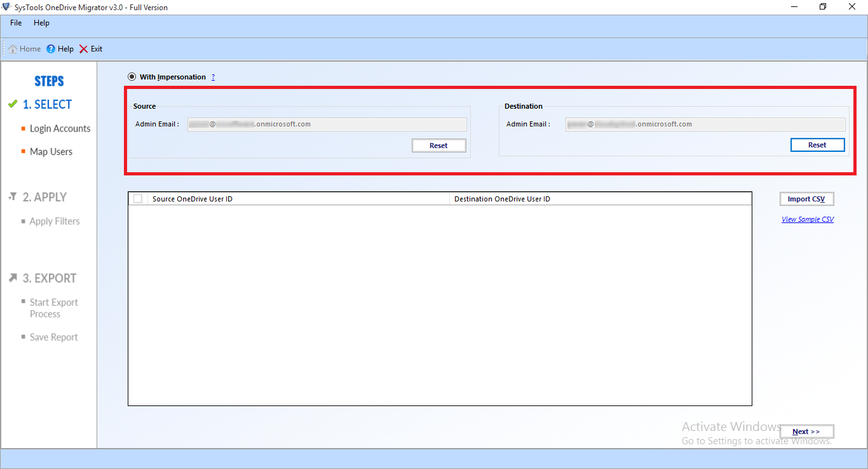Image resolution: width=868 pixels, height=469 pixels.
Task: Click the SysTools app icon in title bar
Action: [6, 7]
